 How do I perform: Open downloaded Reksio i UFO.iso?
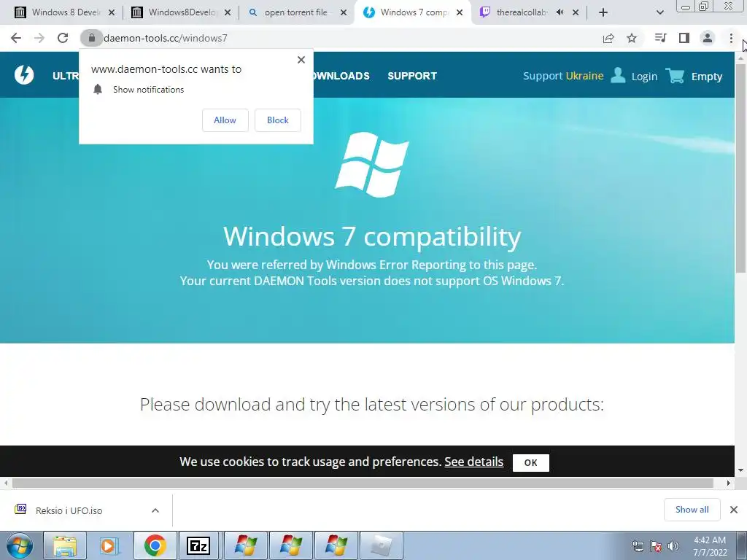tap(69, 510)
